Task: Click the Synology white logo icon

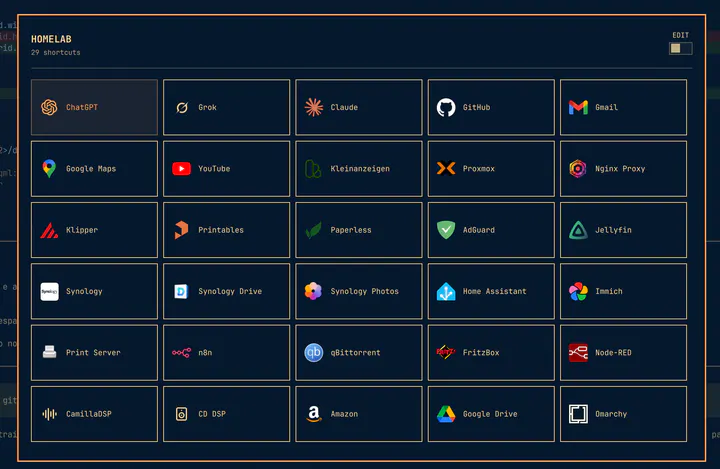Action: (x=49, y=292)
